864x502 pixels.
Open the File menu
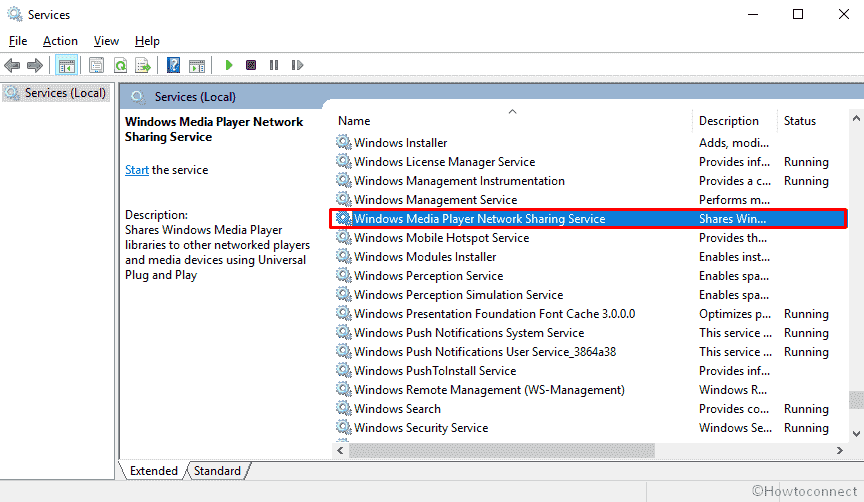[18, 41]
